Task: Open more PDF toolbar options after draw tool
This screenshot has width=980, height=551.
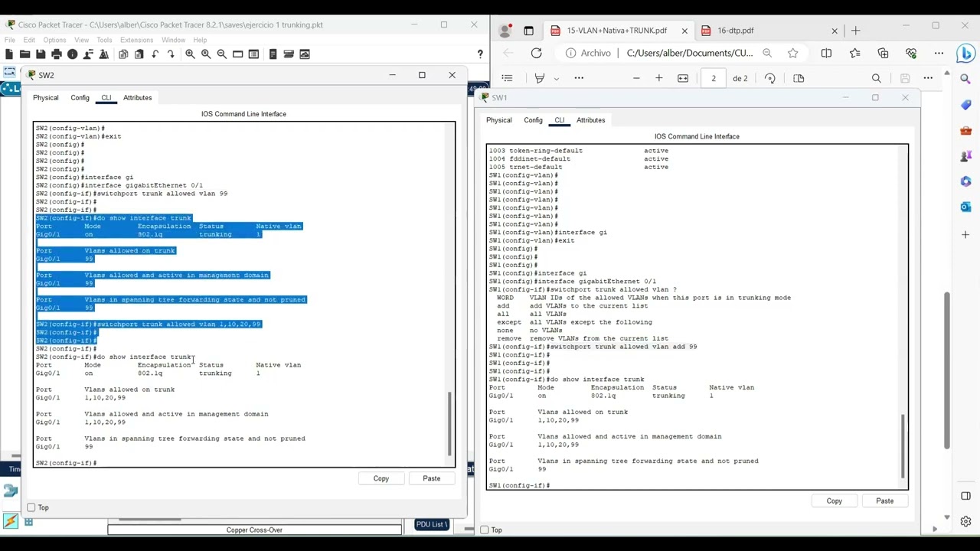Action: pyautogui.click(x=579, y=78)
